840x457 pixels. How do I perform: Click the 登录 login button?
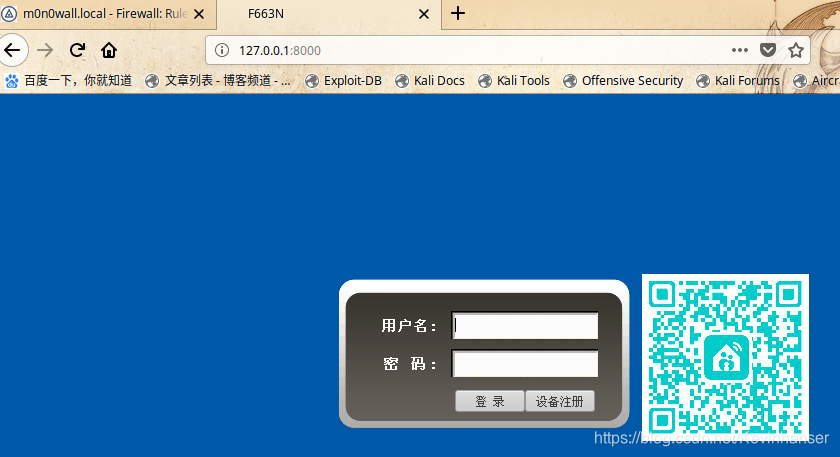[490, 401]
